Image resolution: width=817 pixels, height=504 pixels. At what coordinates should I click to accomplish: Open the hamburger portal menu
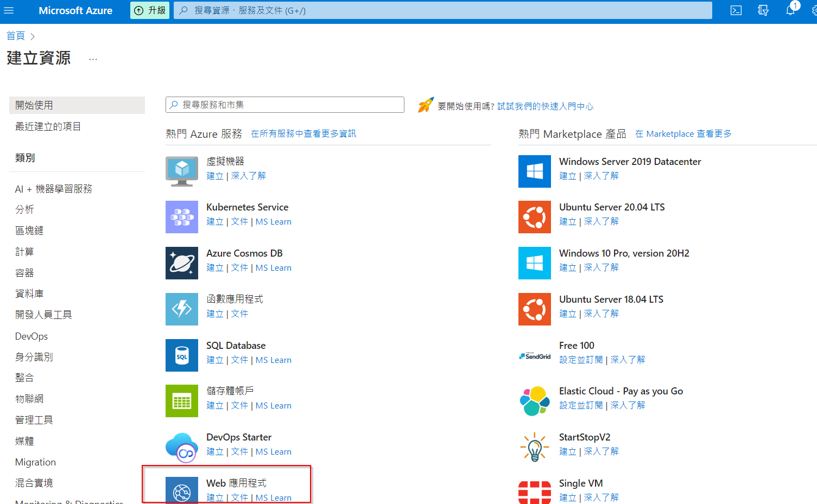point(9,10)
